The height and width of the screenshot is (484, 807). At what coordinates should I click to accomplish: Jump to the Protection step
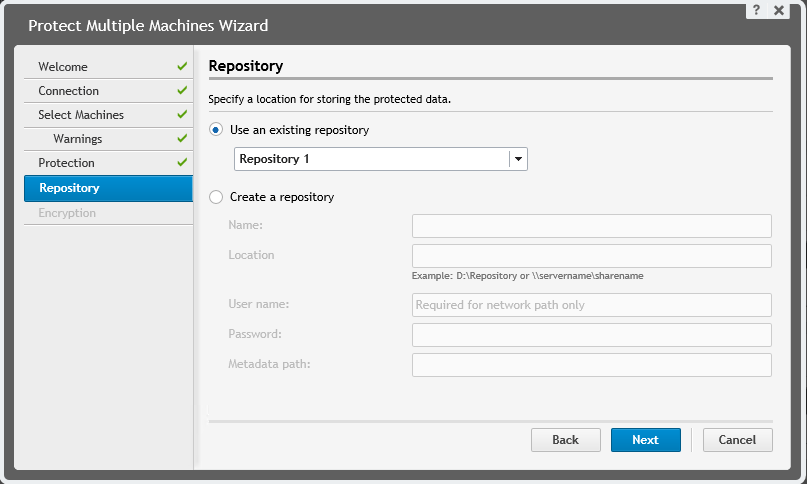tap(66, 163)
